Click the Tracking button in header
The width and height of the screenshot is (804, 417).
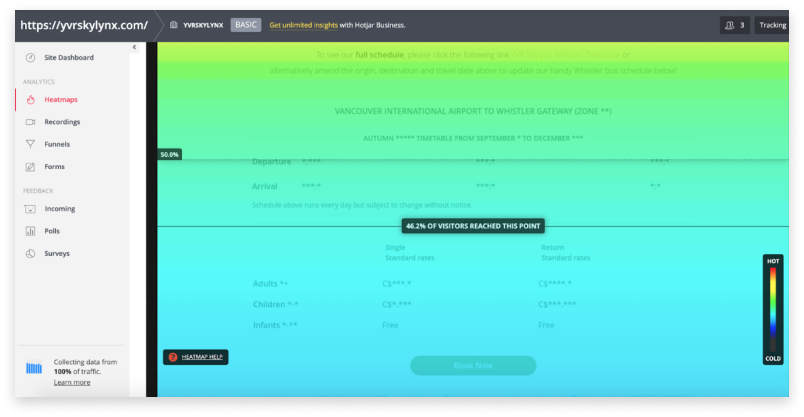point(772,24)
